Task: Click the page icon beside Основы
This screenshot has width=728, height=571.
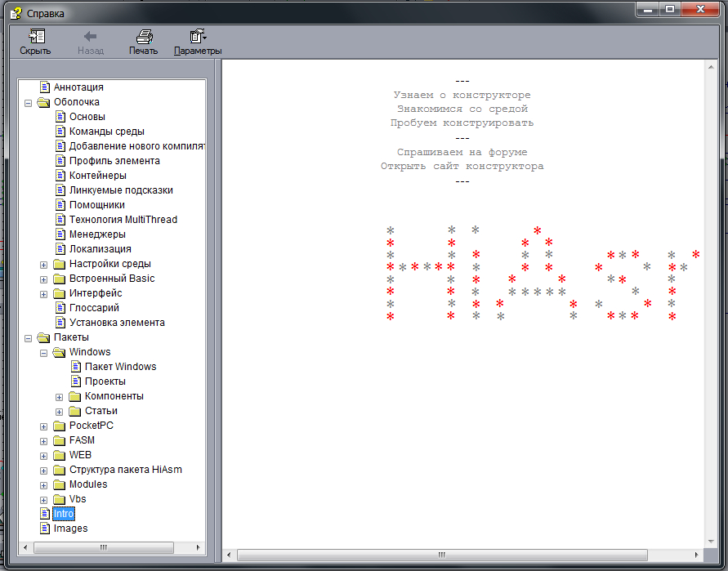Action: point(60,117)
